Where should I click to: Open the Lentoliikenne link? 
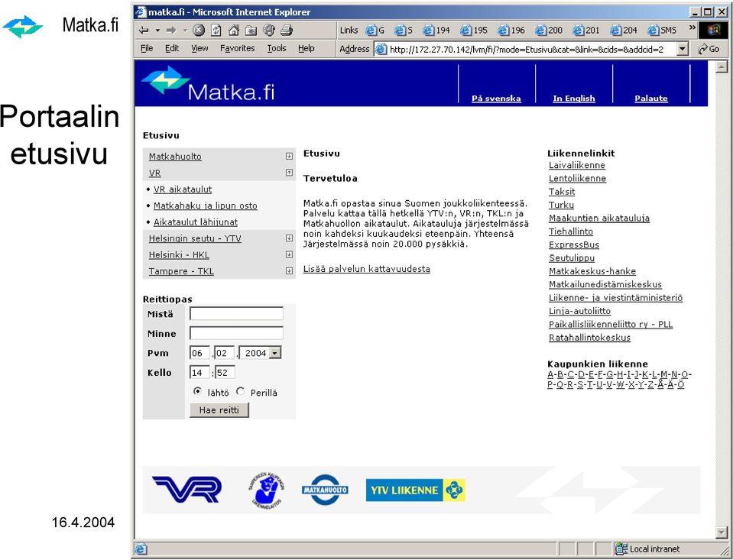pos(577,178)
